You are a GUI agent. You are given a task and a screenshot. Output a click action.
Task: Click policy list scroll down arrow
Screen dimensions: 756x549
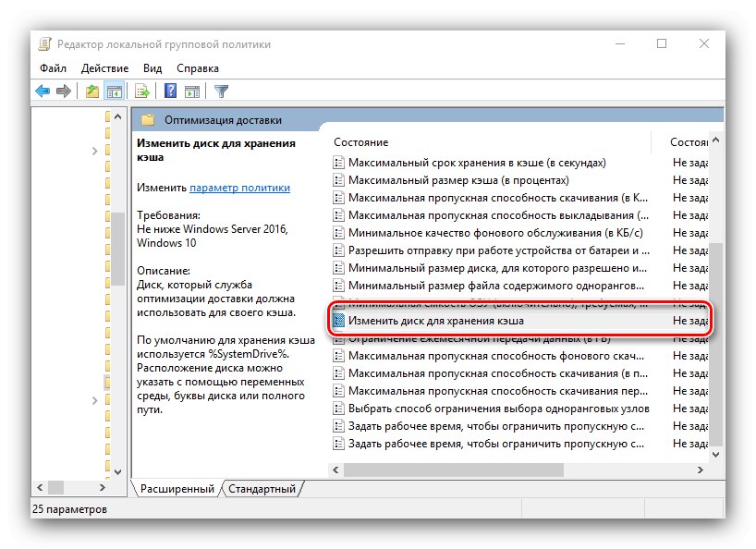pyautogui.click(x=716, y=455)
